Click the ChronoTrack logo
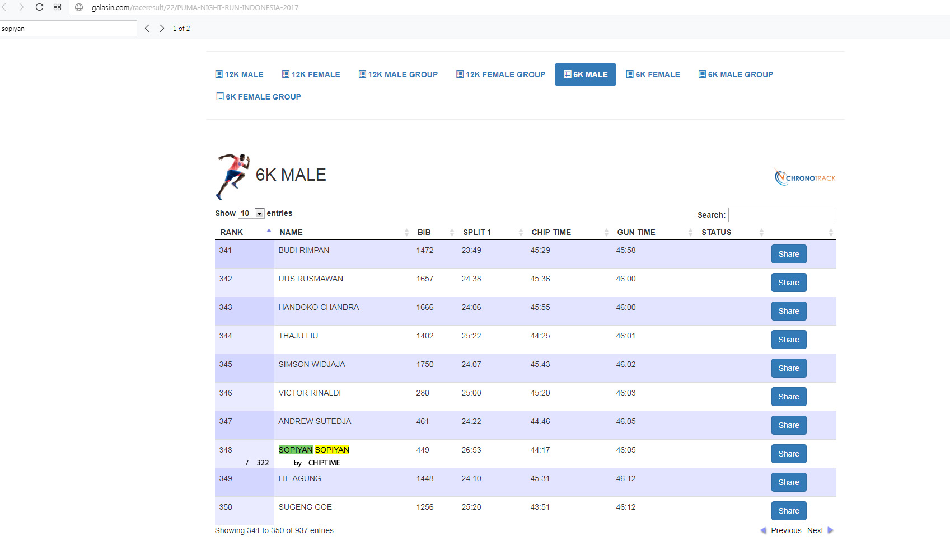The width and height of the screenshot is (950, 560). point(804,177)
